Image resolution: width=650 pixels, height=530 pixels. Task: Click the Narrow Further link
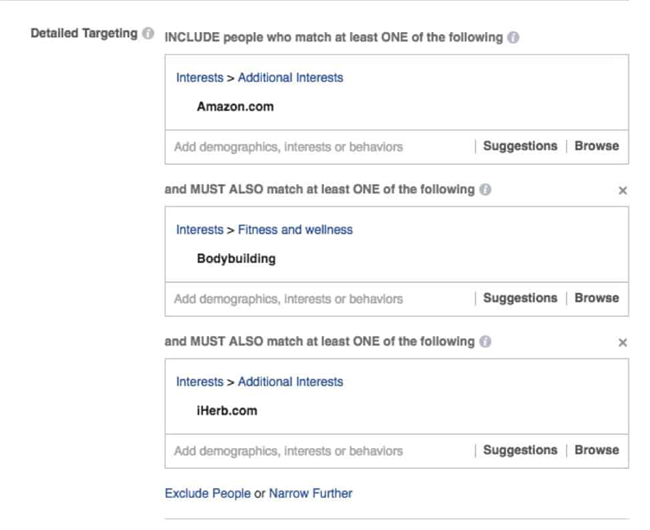click(x=310, y=493)
